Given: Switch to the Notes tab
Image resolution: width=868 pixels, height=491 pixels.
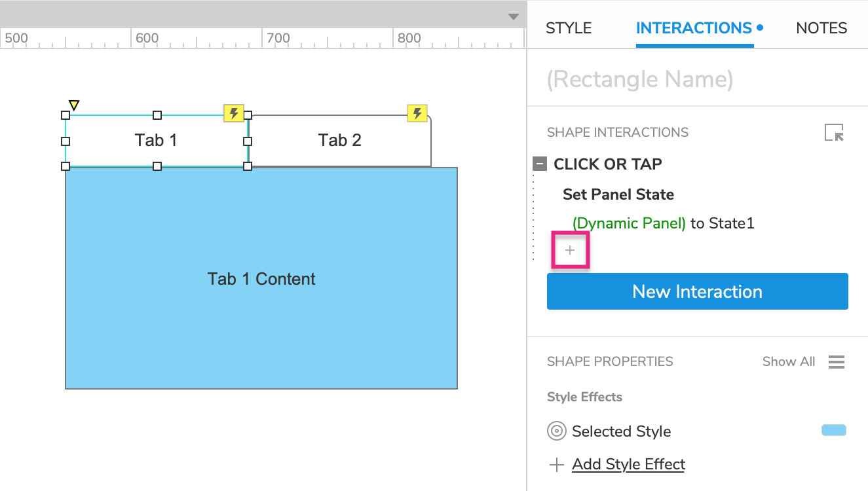Looking at the screenshot, I should (821, 28).
